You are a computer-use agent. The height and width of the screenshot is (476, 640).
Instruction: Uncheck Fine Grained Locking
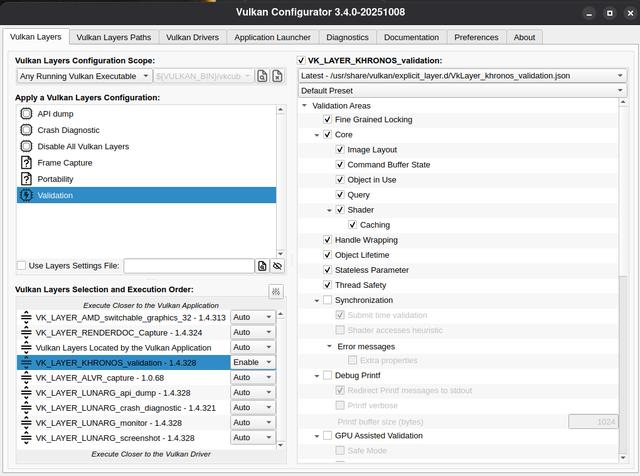[x=327, y=119]
